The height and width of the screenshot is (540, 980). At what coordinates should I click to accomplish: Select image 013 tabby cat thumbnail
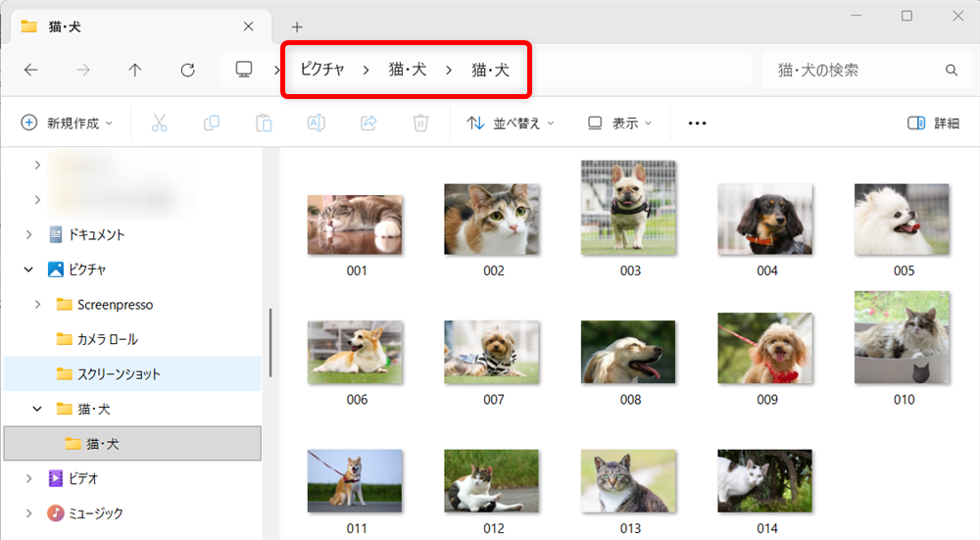click(628, 480)
